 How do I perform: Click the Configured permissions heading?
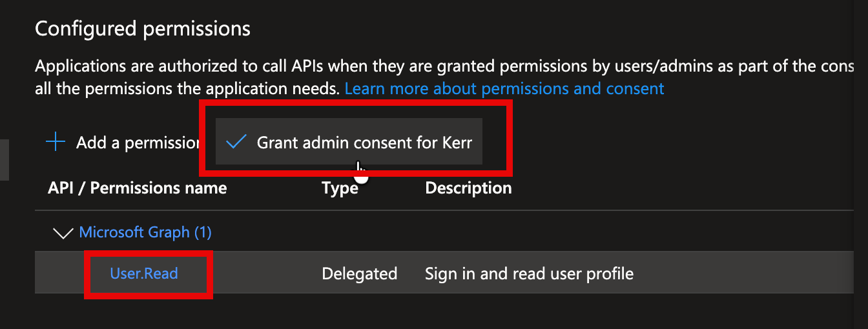click(142, 28)
